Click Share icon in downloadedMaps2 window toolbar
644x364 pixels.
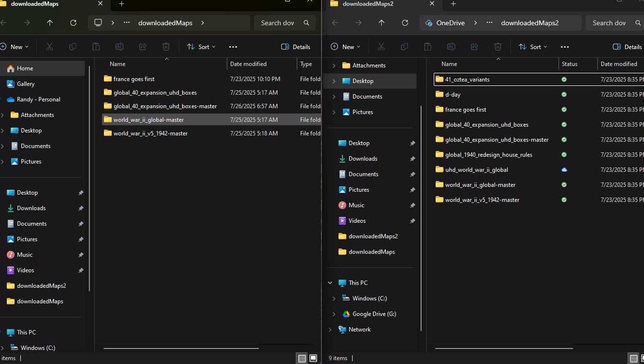(x=475, y=47)
